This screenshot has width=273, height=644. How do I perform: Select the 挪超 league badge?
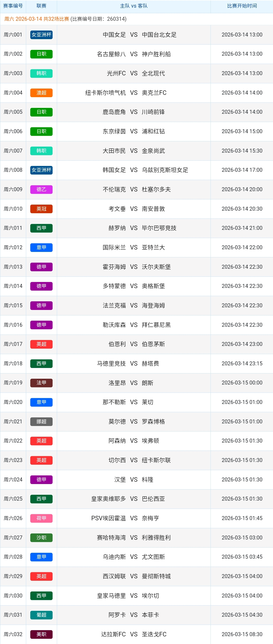41,422
